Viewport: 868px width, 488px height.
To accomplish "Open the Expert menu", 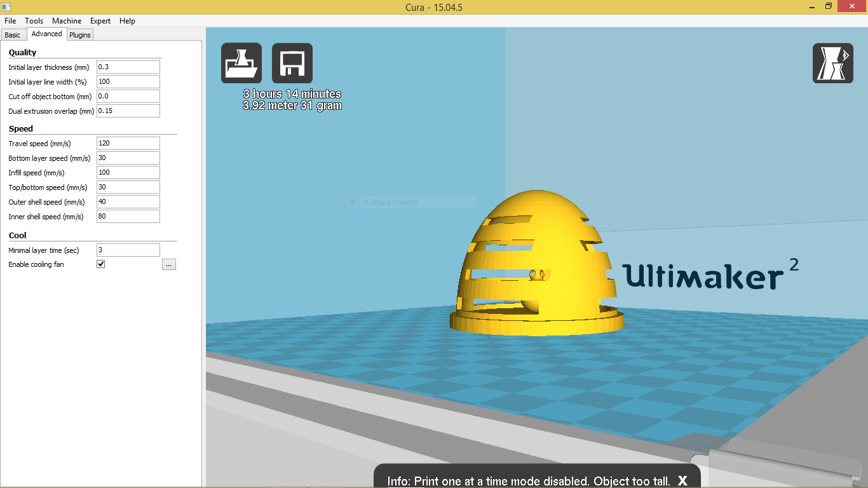I will tap(100, 21).
